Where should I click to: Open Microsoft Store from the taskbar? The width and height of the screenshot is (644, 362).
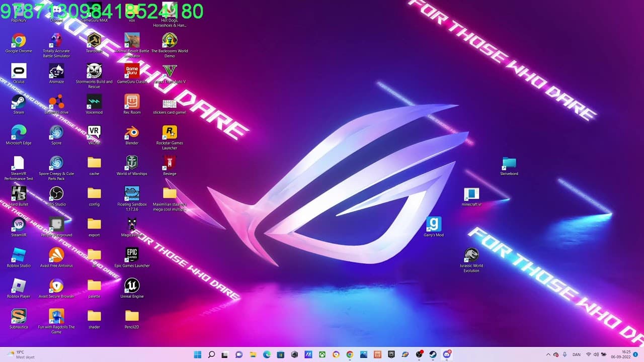[281, 354]
